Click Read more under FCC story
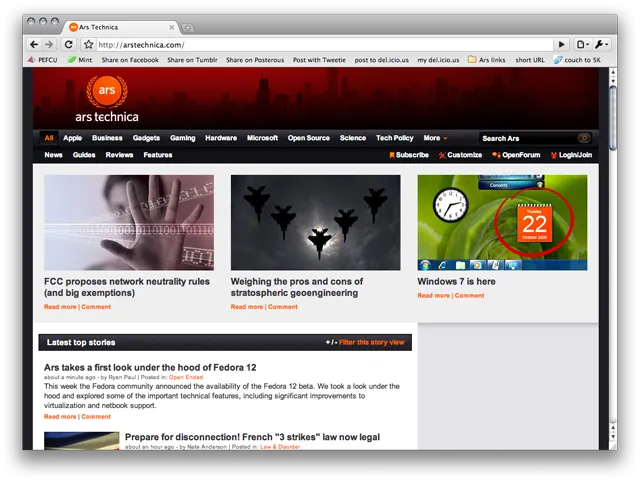The width and height of the screenshot is (640, 481). [x=60, y=307]
